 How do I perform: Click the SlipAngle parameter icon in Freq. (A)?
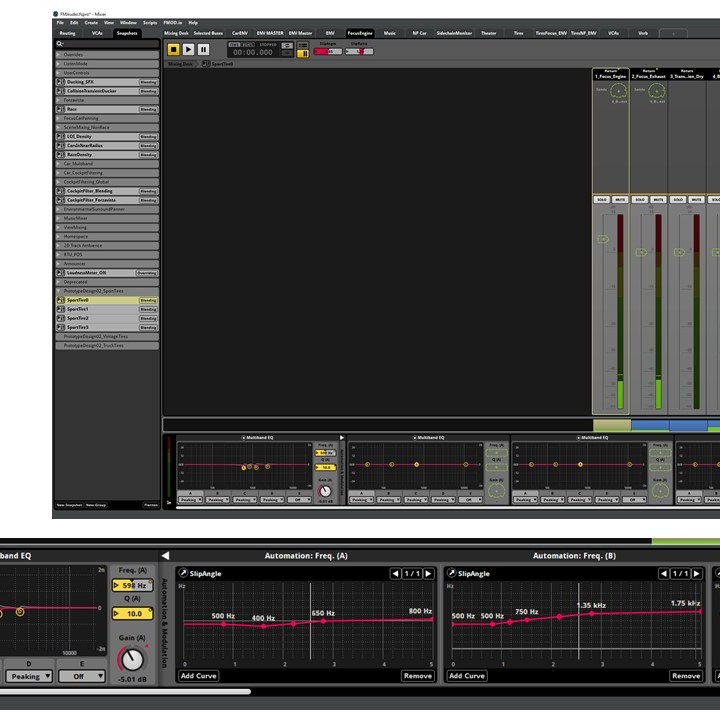click(x=184, y=573)
